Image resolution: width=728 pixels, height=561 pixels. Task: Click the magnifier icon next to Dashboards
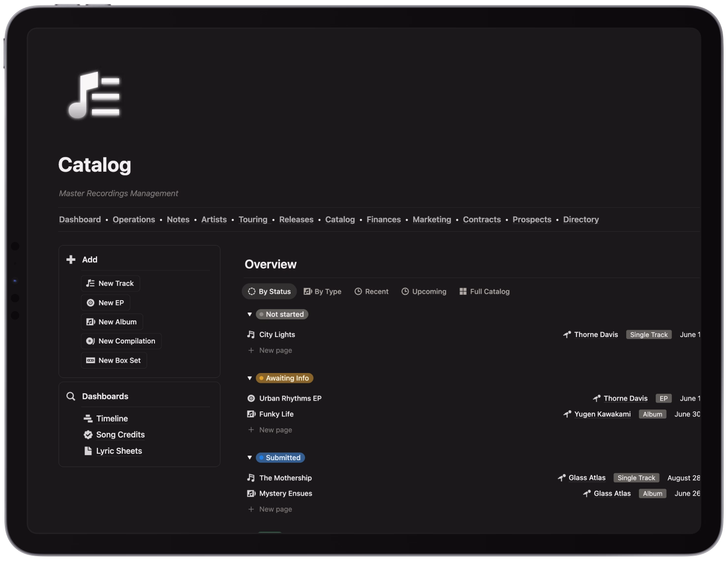(x=71, y=396)
